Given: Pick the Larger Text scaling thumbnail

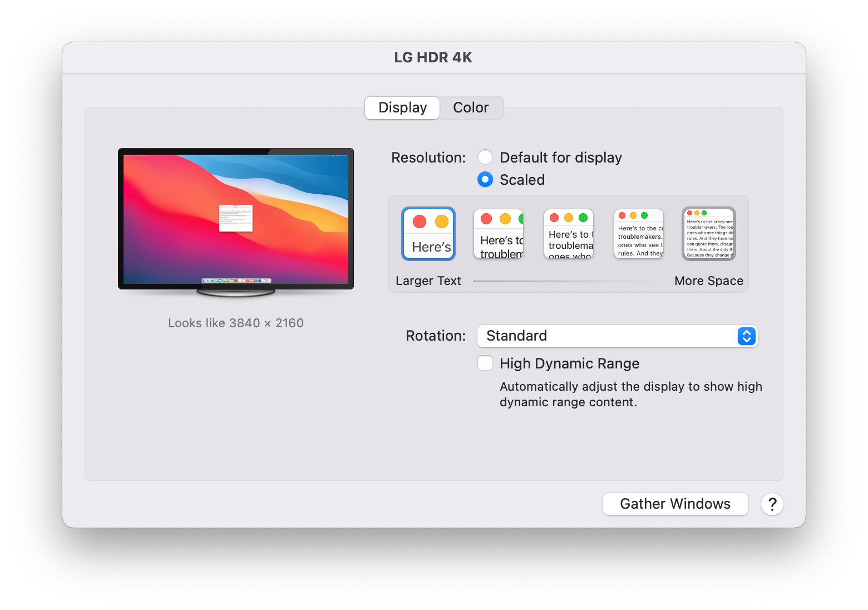Looking at the screenshot, I should coord(428,234).
